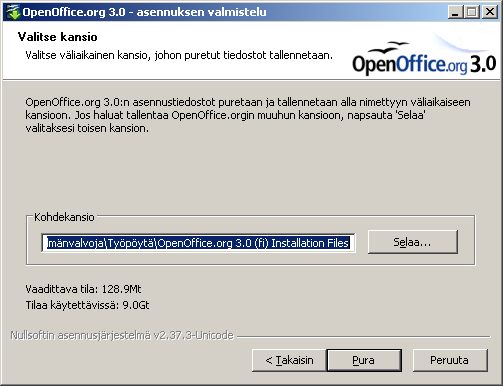Viewport: 503px width, 386px height.
Task: Go back with the Takaisin button
Action: point(289,360)
